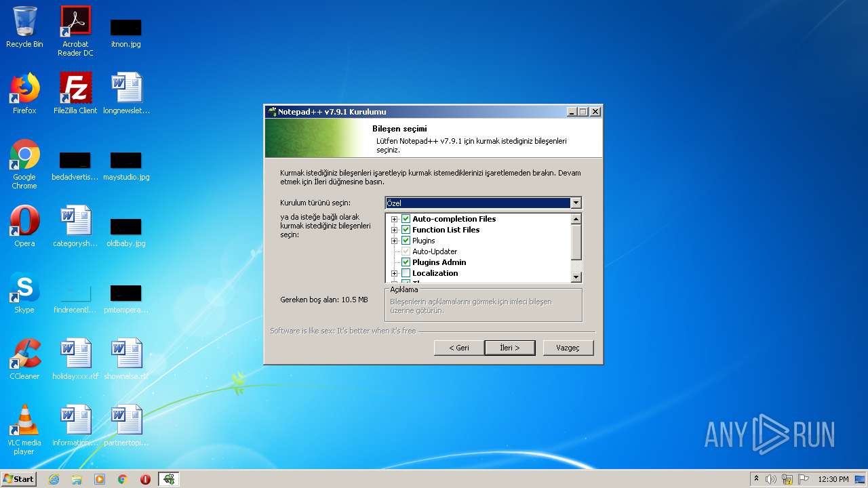Click İleri to continue setup
Screen dimensions: 868x488
click(x=510, y=348)
